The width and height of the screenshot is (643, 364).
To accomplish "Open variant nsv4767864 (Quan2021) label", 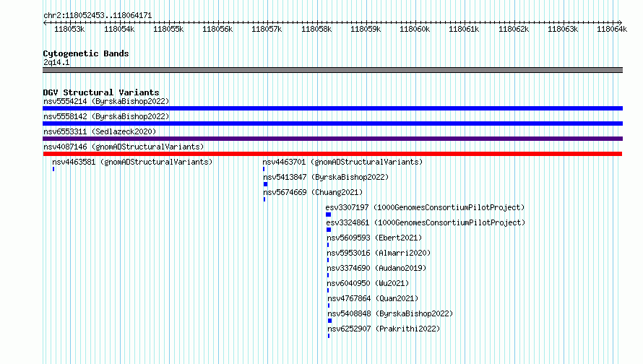I will click(373, 299).
